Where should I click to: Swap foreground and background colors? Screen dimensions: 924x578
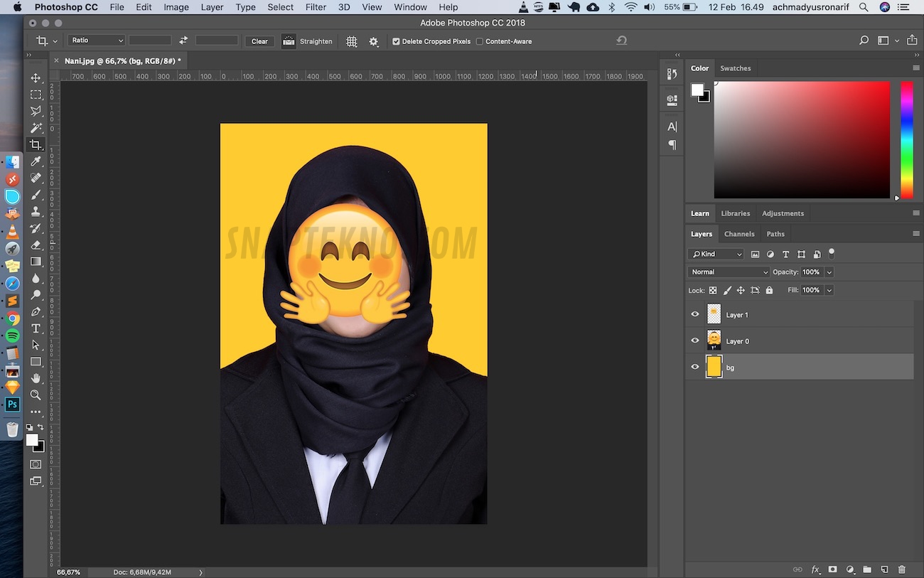point(41,427)
